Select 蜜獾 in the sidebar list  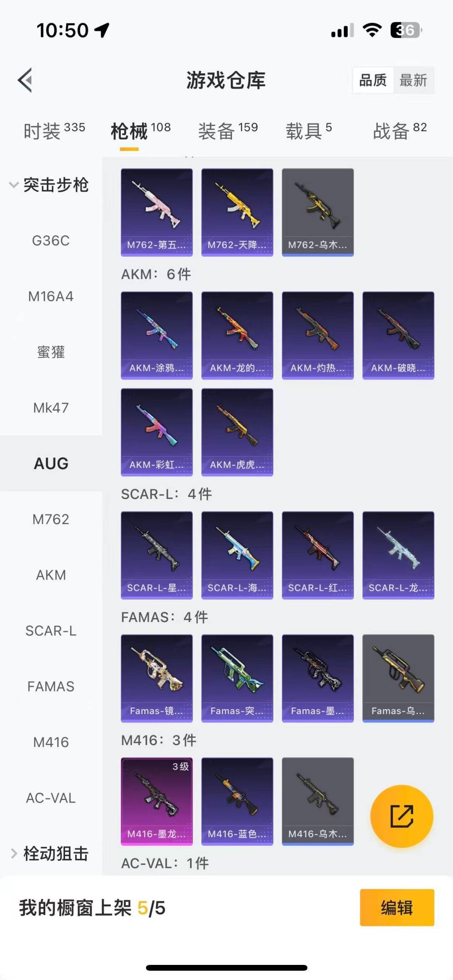click(51, 352)
